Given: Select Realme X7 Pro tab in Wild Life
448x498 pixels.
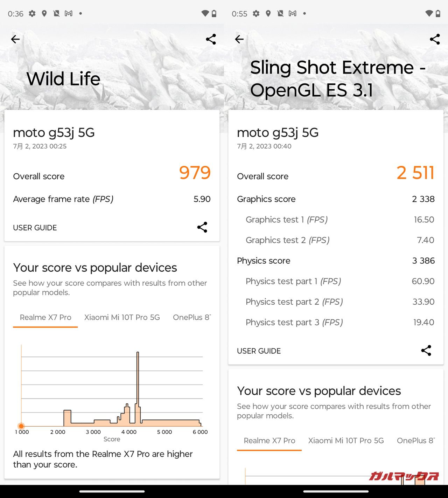Looking at the screenshot, I should tap(45, 317).
